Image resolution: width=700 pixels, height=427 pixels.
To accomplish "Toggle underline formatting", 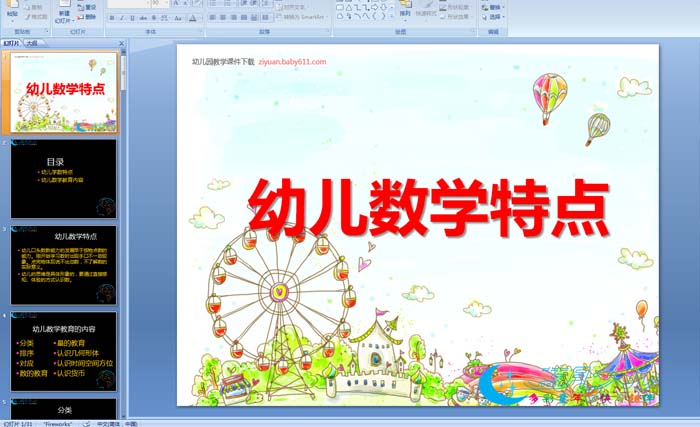I will (132, 18).
